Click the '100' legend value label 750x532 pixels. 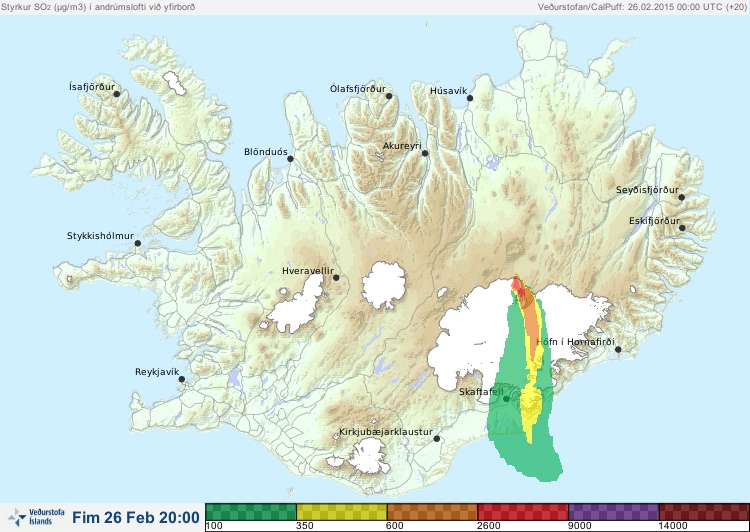tap(214, 526)
